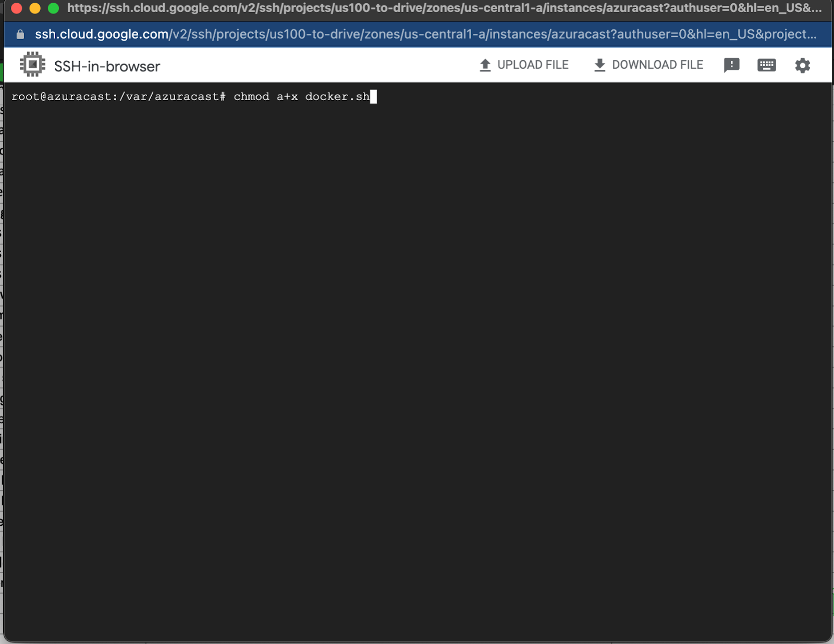
Task: Click the SSH-in-browser title text
Action: (107, 66)
